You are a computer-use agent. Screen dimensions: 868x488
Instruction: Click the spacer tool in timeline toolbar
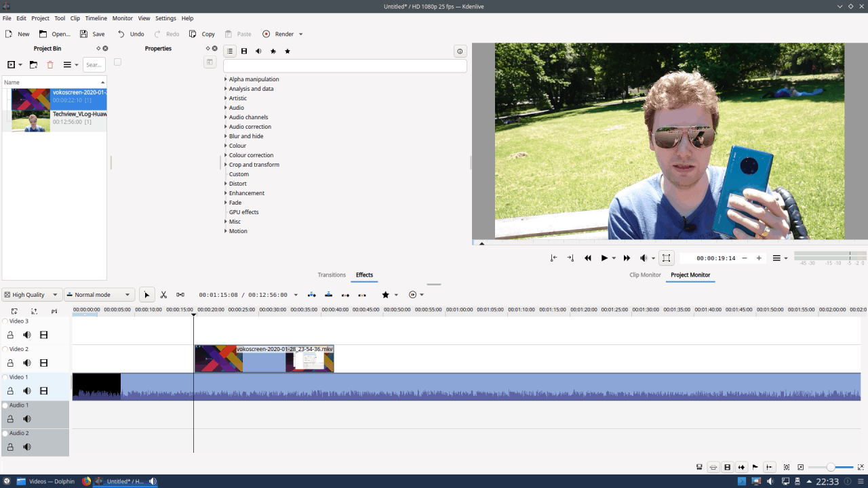(x=180, y=295)
